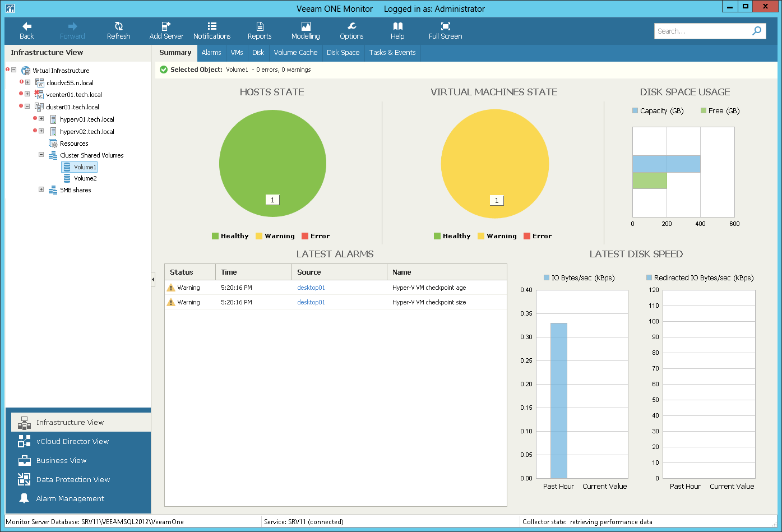Open the Alarms tab
The image size is (782, 532).
(211, 53)
